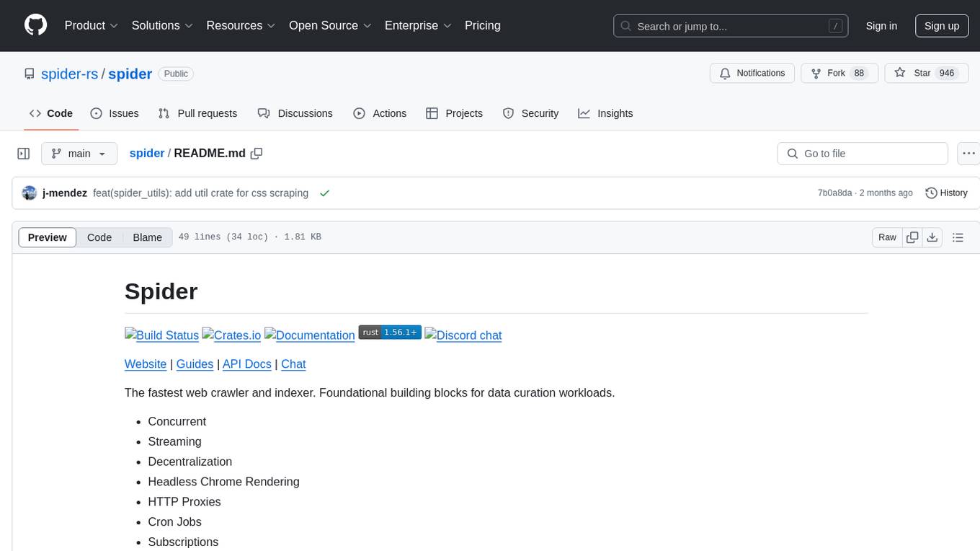Open the Chat link
The height and width of the screenshot is (551, 980).
(293, 364)
